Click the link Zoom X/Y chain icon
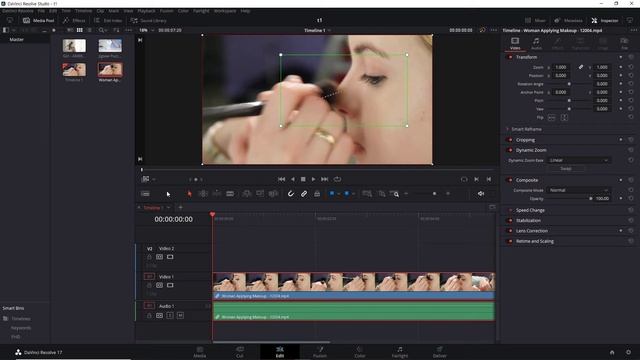Image resolution: width=640 pixels, height=360 pixels. point(580,67)
